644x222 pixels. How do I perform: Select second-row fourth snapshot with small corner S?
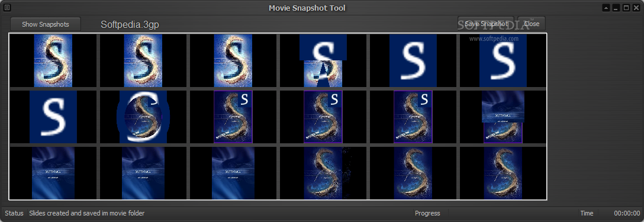pos(323,117)
